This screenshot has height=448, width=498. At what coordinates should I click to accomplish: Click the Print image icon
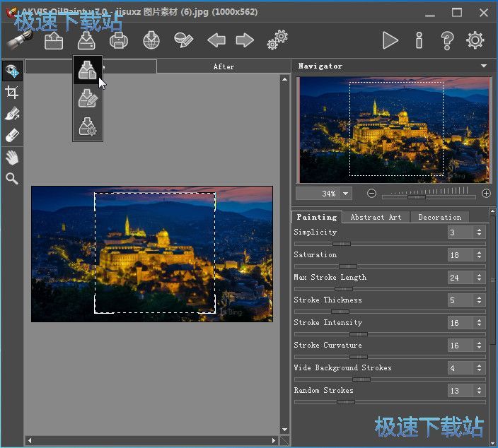[119, 40]
